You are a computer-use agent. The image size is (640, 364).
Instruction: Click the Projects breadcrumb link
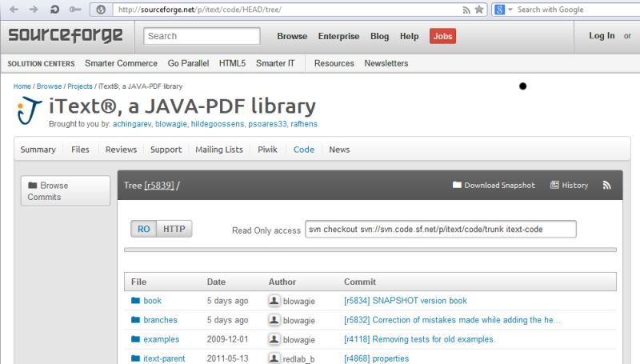coord(80,86)
